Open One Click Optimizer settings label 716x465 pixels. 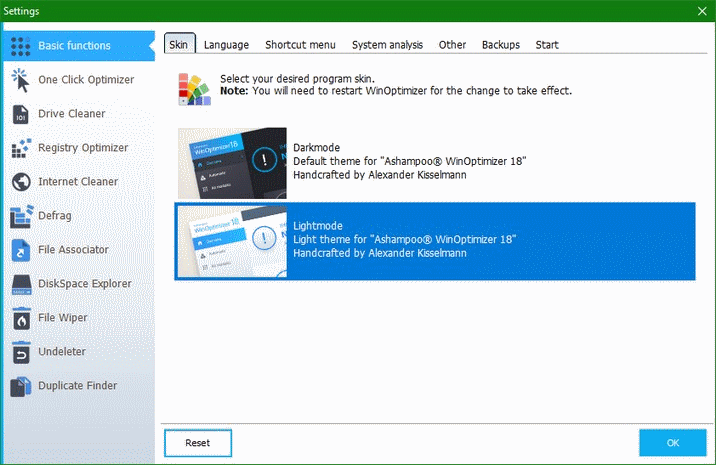coord(86,80)
